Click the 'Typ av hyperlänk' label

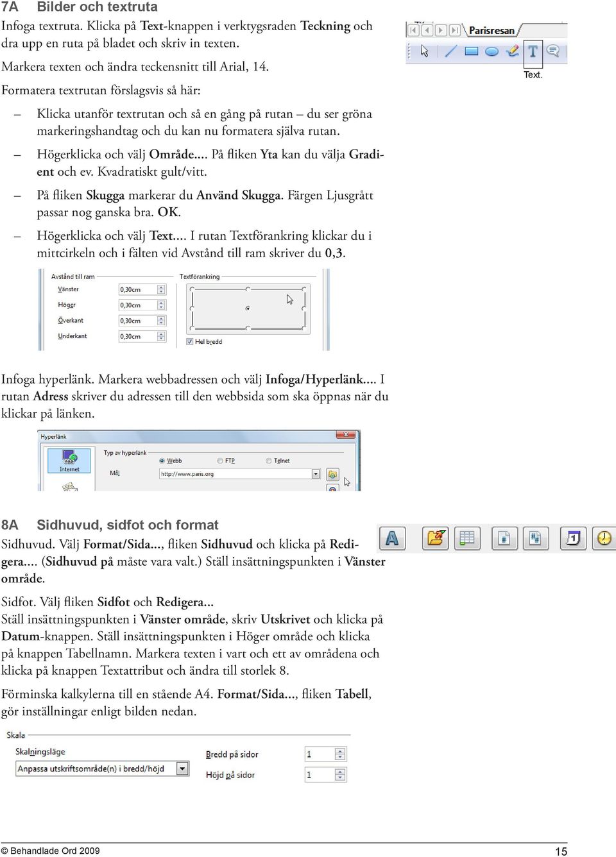(x=125, y=453)
